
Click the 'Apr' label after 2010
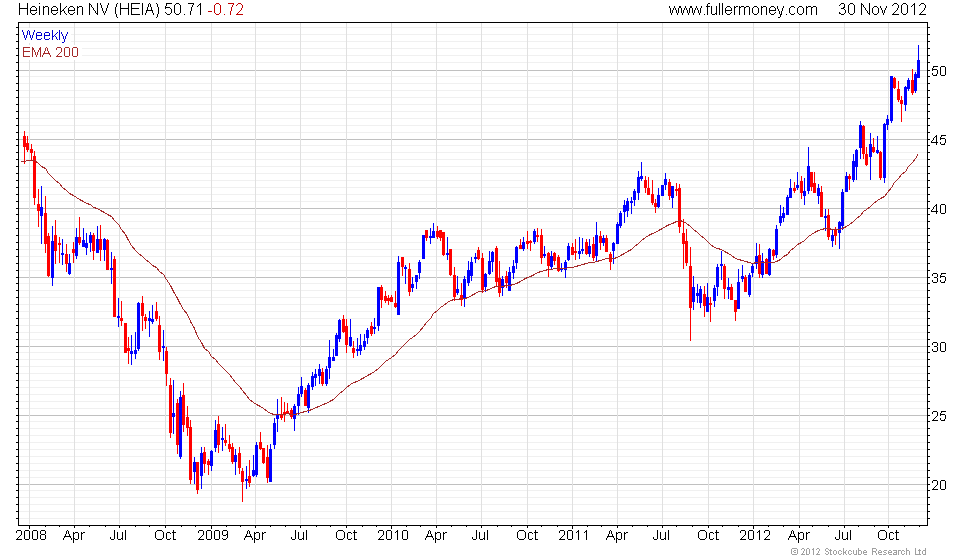[x=436, y=536]
